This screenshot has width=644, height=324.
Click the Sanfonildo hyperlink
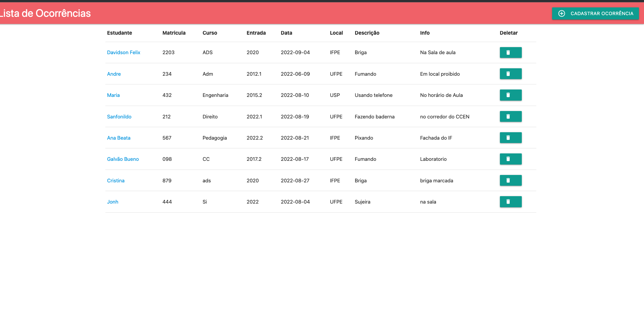click(x=119, y=116)
